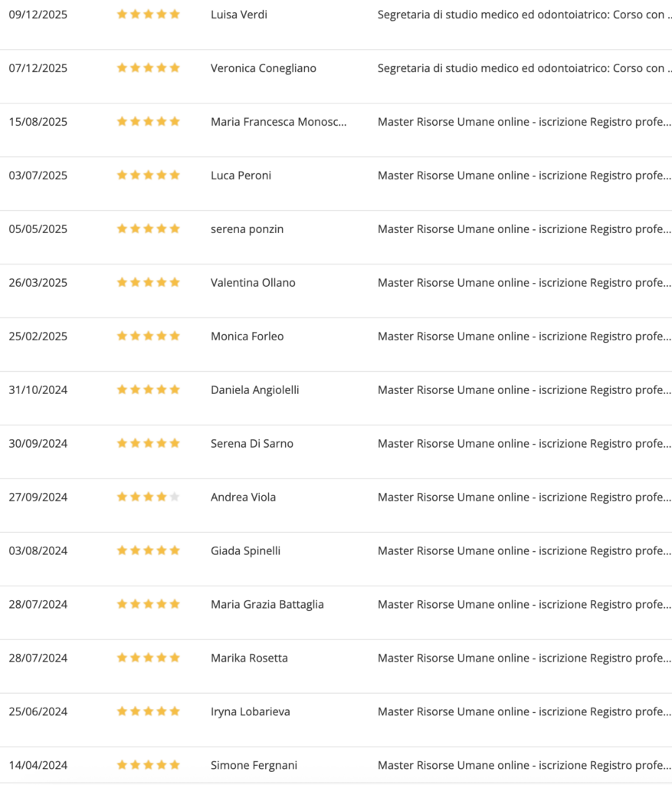Click the star rating for Simone Fergnani

coord(148,766)
